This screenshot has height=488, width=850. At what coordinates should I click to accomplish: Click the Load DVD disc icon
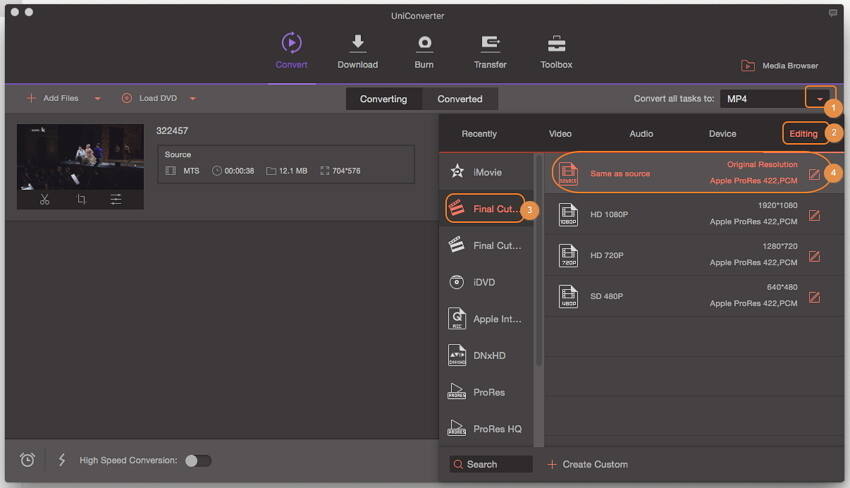[x=127, y=98]
